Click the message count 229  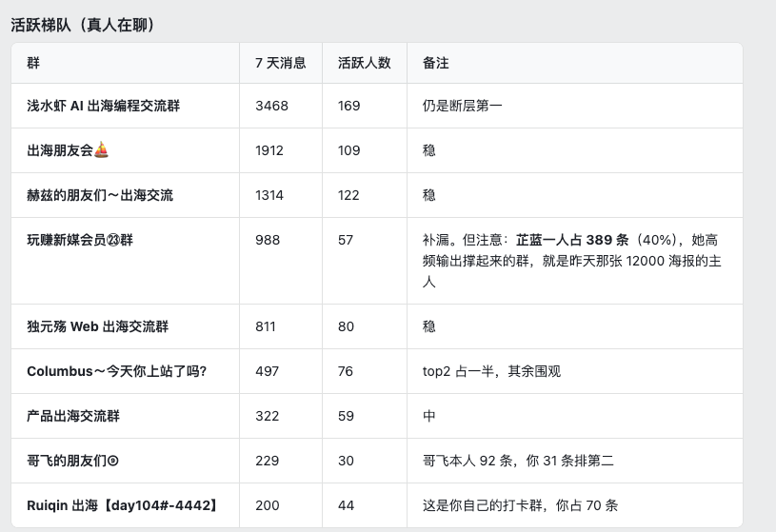click(268, 461)
